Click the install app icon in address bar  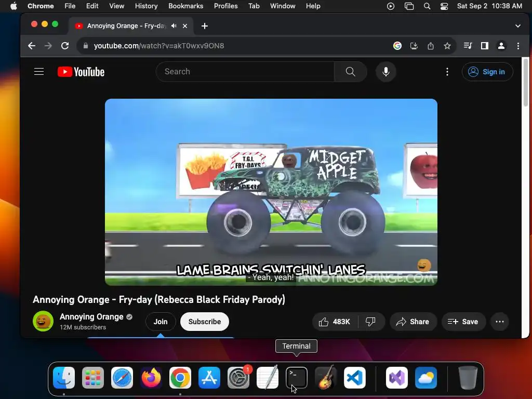click(414, 46)
